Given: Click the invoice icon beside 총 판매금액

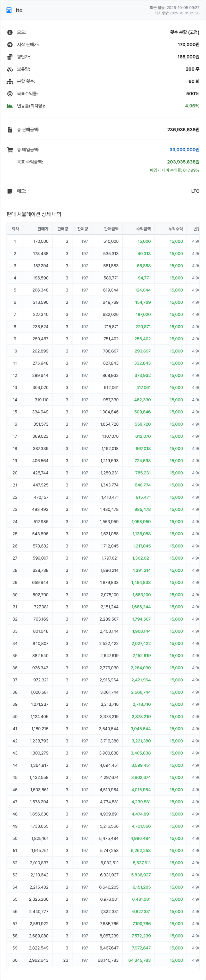Looking at the screenshot, I should pos(10,130).
